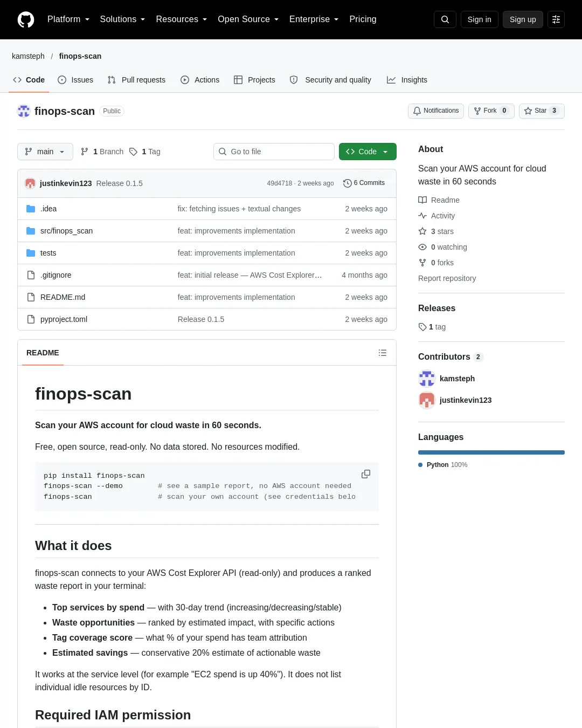Image resolution: width=582 pixels, height=728 pixels.
Task: Click the GitHub logo icon
Action: pos(26,19)
